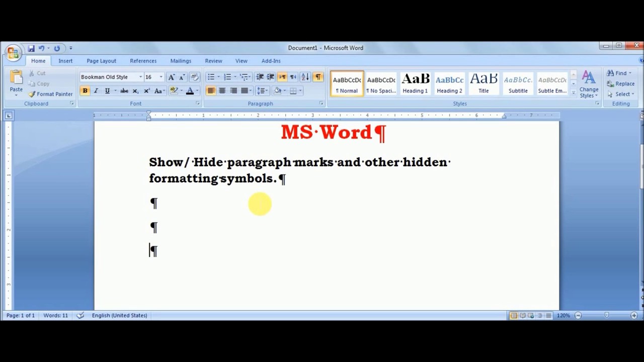Justify the paragraph text
The image size is (644, 362).
(245, 91)
